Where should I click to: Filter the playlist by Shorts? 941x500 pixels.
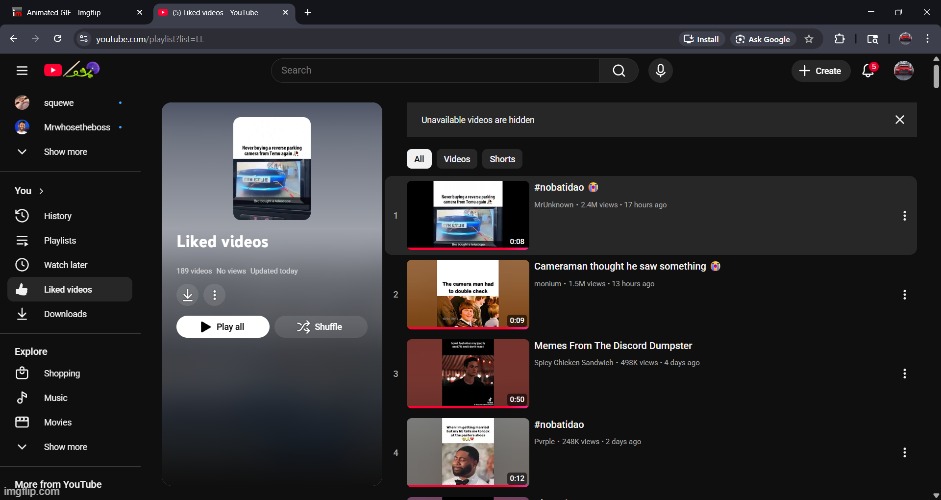(x=502, y=159)
